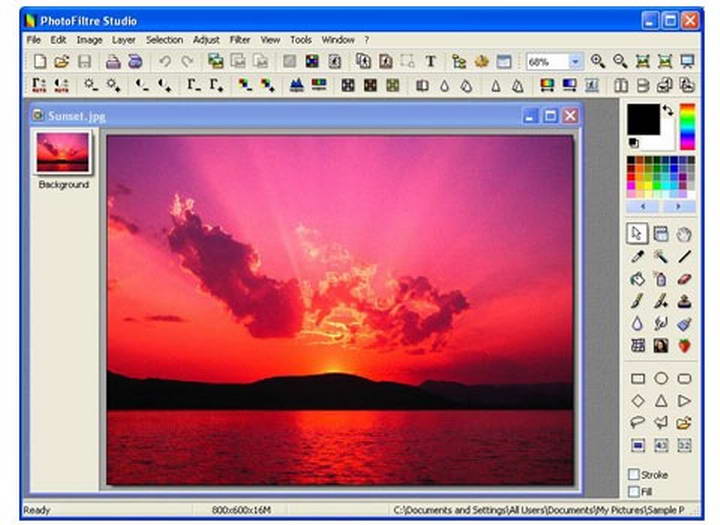Choose the Polygon selection shape
This screenshot has width=720, height=525.
(x=661, y=423)
